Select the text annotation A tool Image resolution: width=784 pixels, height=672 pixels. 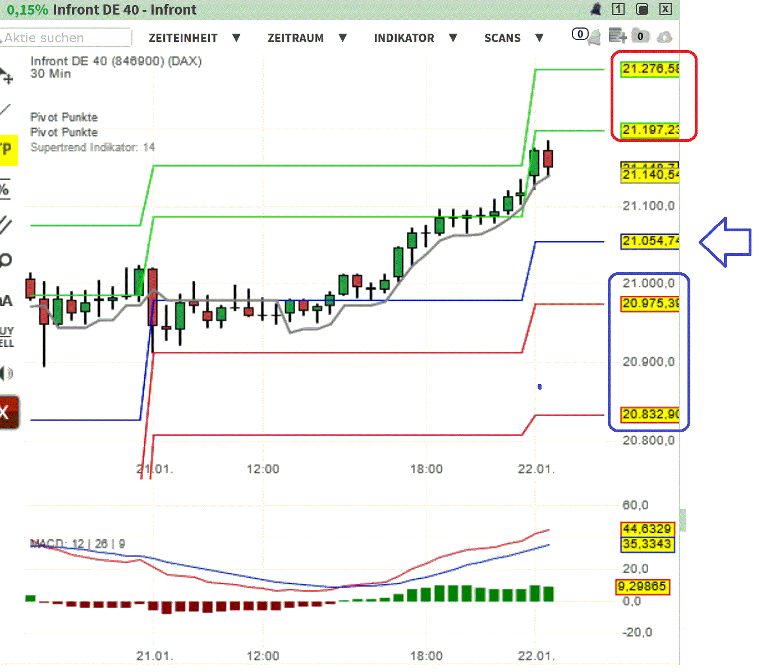click(x=6, y=301)
